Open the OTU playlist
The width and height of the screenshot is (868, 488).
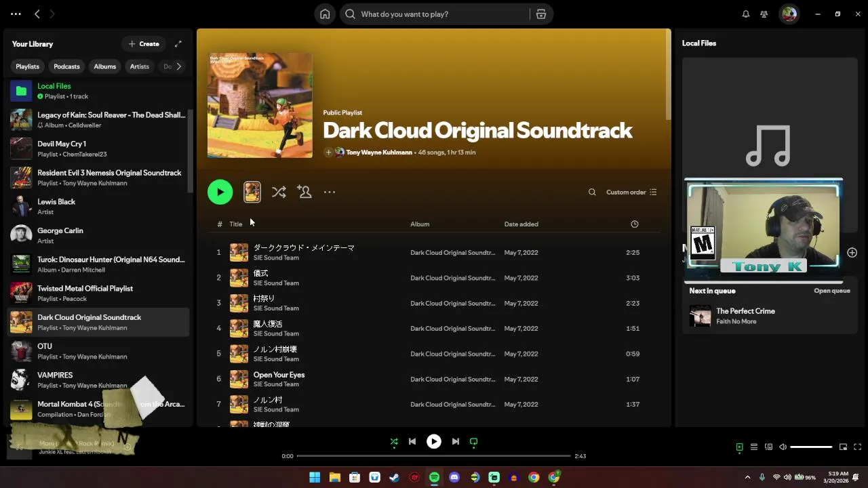click(x=98, y=351)
